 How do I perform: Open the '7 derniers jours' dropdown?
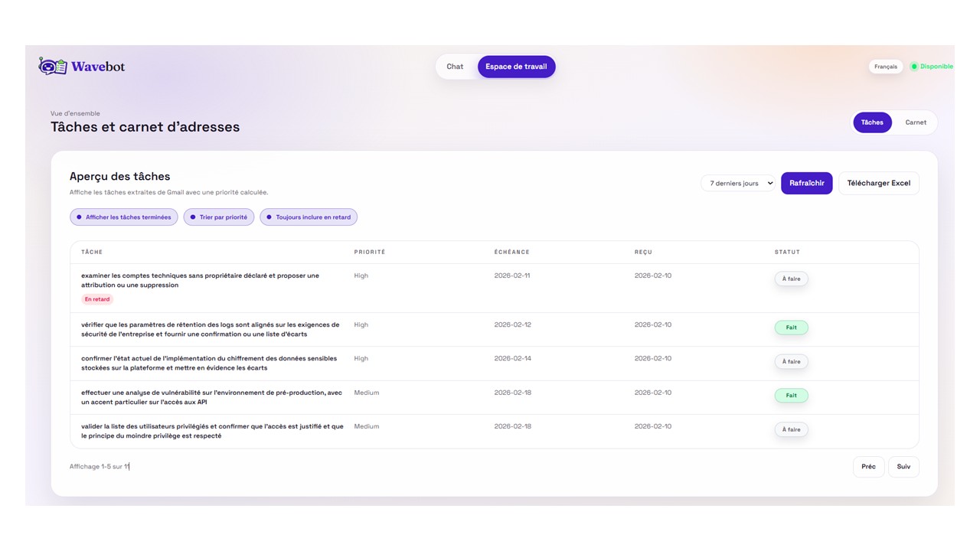pos(737,184)
